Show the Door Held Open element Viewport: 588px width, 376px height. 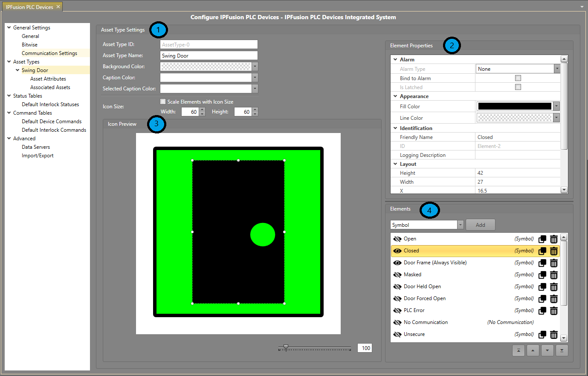click(397, 287)
